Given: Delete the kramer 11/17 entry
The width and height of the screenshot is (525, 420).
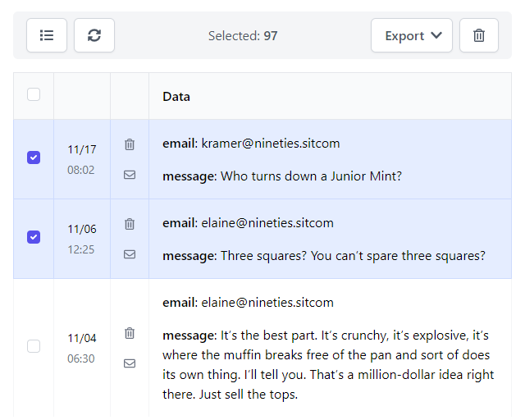Looking at the screenshot, I should 130,144.
